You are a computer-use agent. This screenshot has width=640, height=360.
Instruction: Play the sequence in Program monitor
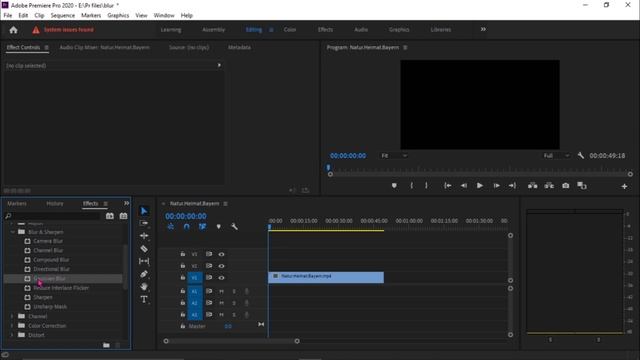(480, 186)
